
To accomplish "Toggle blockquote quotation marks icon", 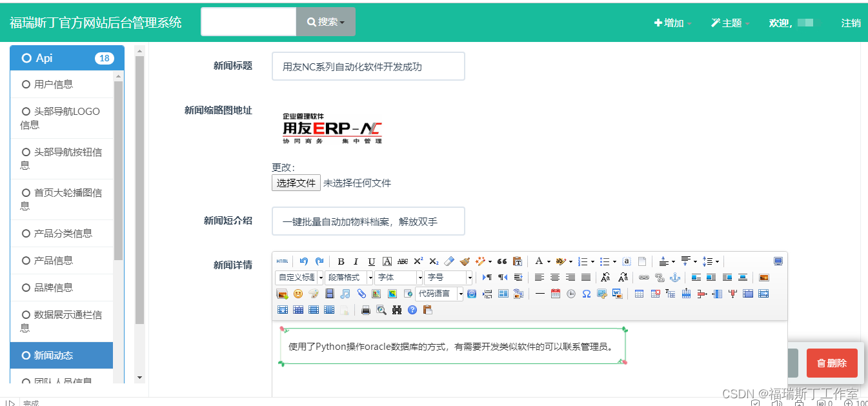I will click(502, 261).
